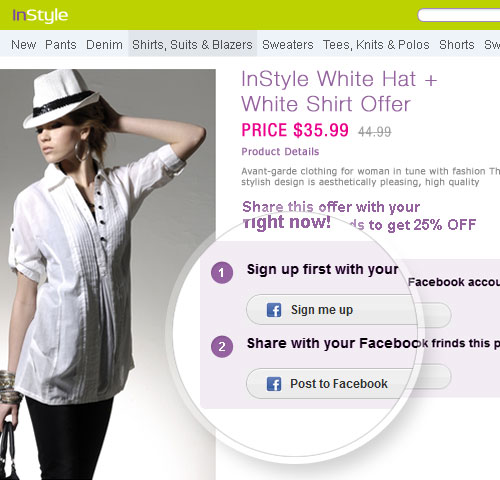Click the search field in header
Image resolution: width=500 pixels, height=480 pixels.
(x=459, y=15)
